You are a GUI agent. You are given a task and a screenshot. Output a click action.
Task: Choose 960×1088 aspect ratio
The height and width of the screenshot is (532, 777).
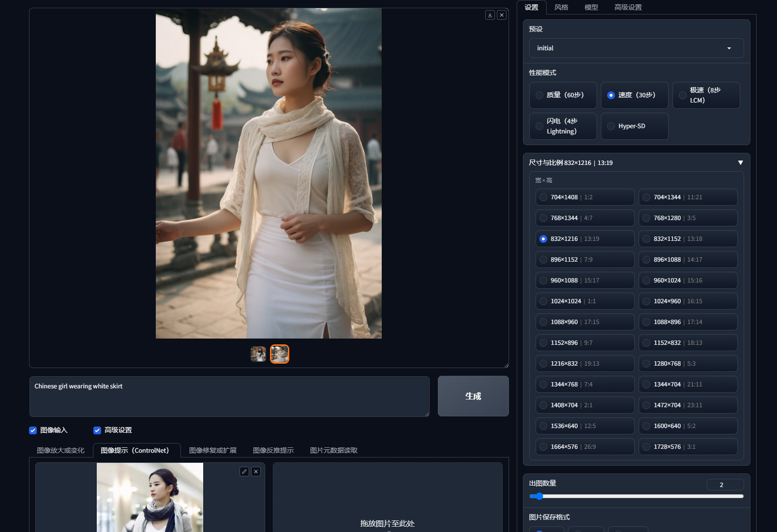[x=585, y=281]
